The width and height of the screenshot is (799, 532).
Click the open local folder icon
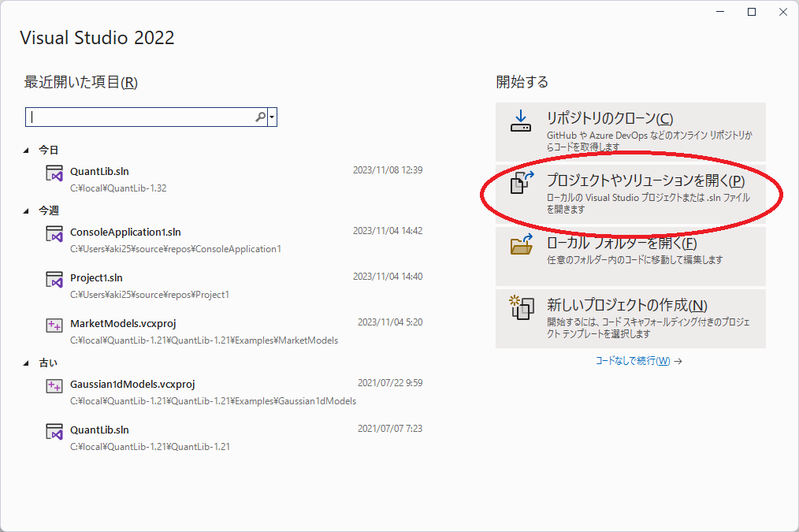[x=522, y=244]
